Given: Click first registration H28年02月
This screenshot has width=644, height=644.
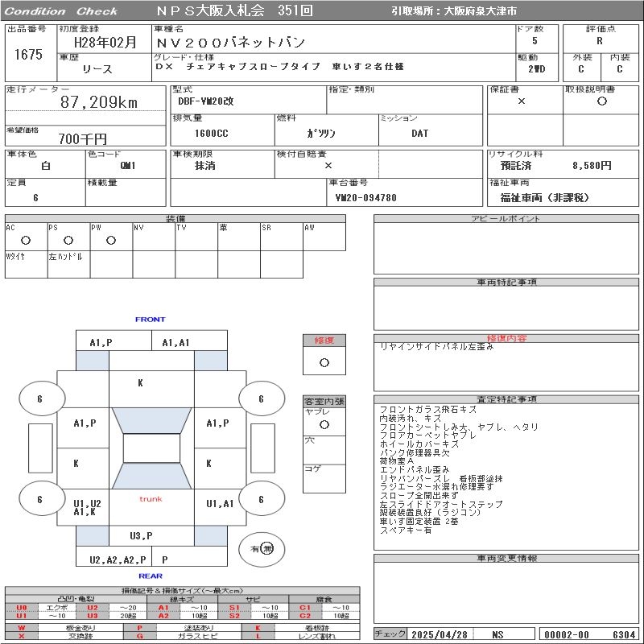Looking at the screenshot, I should click(105, 43).
